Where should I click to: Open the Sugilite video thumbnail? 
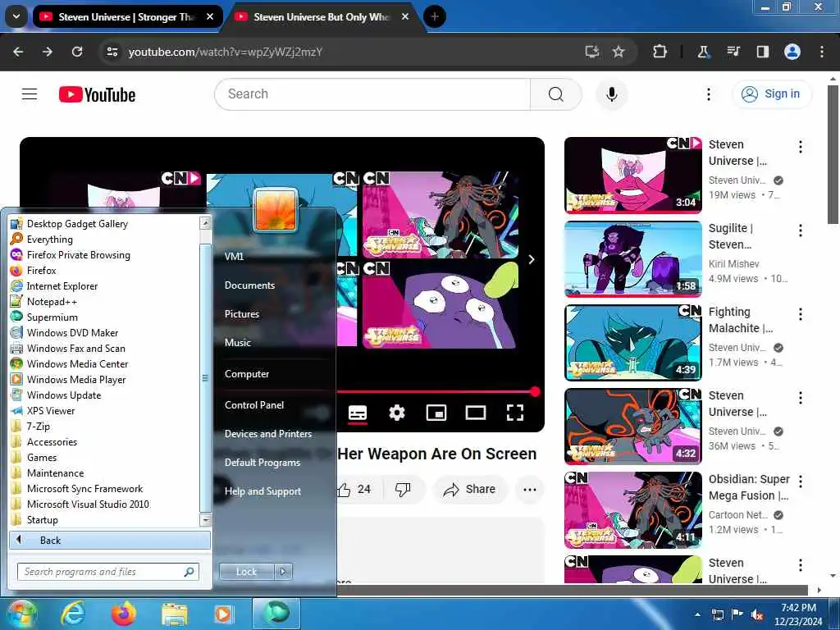[x=632, y=258]
